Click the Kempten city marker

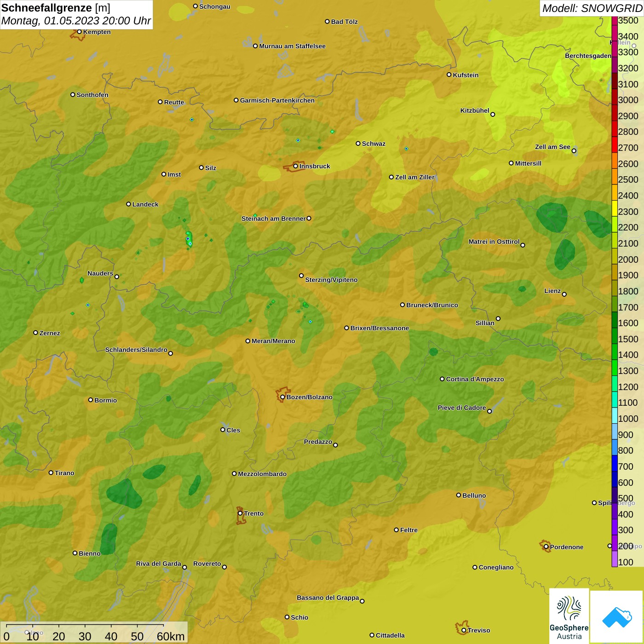[x=79, y=32]
